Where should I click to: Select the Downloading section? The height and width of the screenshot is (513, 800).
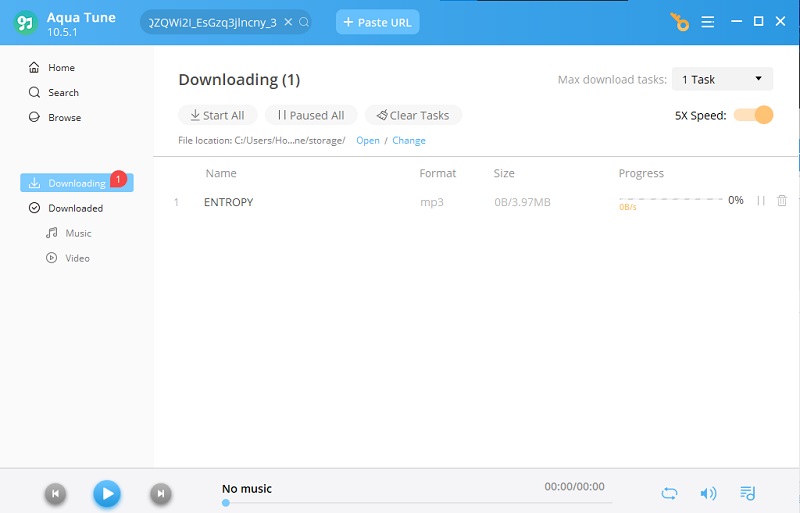(x=77, y=183)
